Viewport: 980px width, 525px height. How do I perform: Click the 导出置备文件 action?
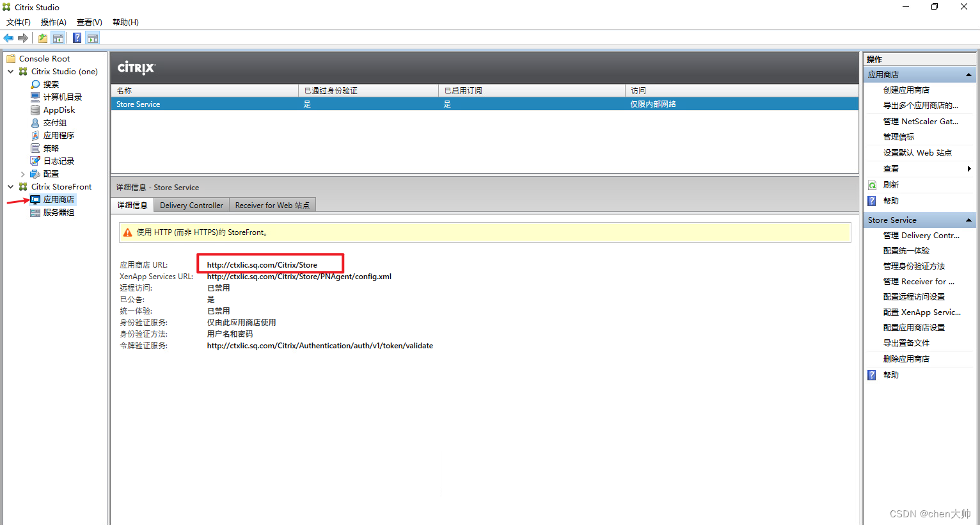[x=906, y=343]
